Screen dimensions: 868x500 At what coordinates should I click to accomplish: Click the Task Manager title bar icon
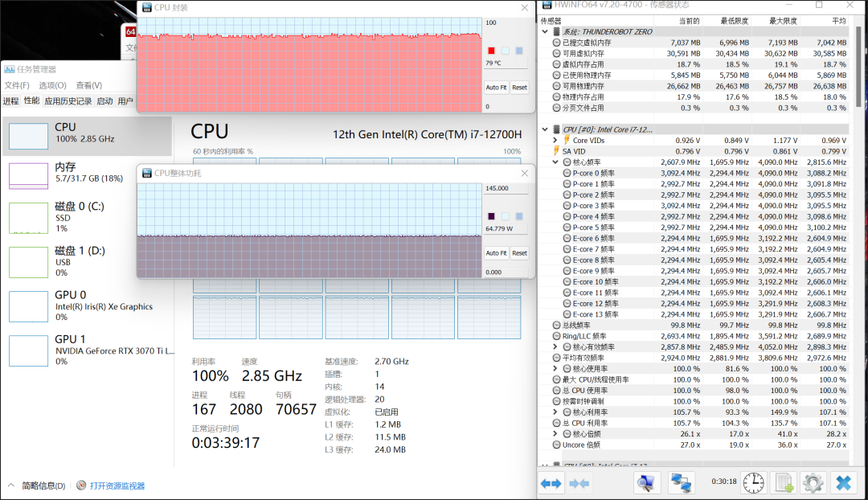tap(9, 69)
